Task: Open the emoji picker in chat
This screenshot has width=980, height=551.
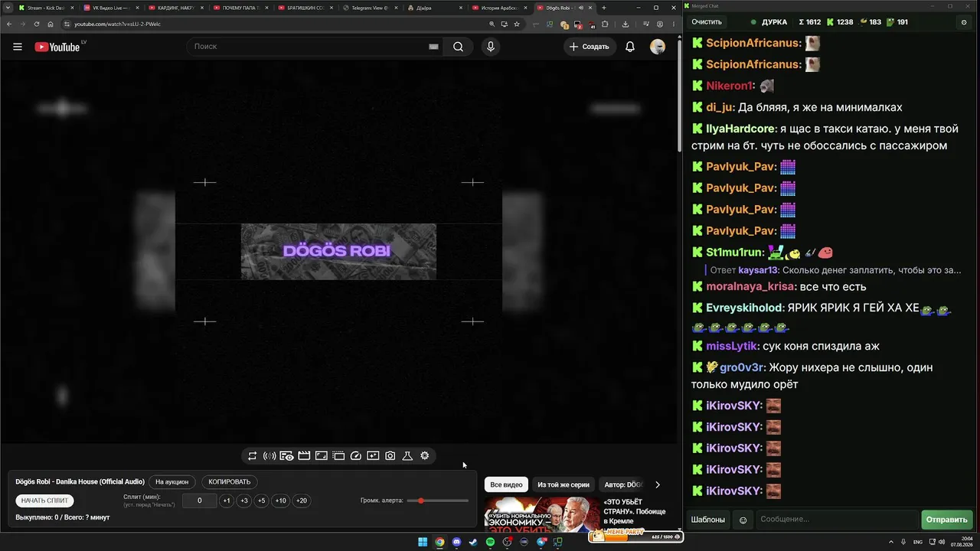Action: (x=743, y=520)
